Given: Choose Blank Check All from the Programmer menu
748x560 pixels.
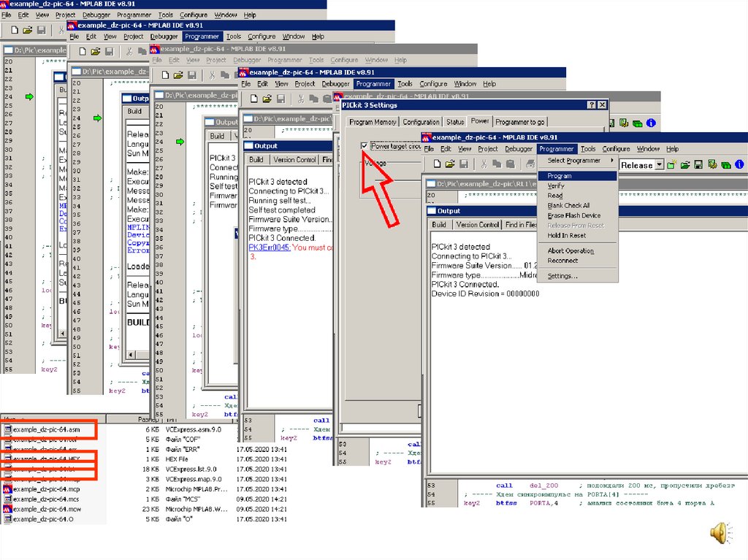Looking at the screenshot, I should [577, 206].
